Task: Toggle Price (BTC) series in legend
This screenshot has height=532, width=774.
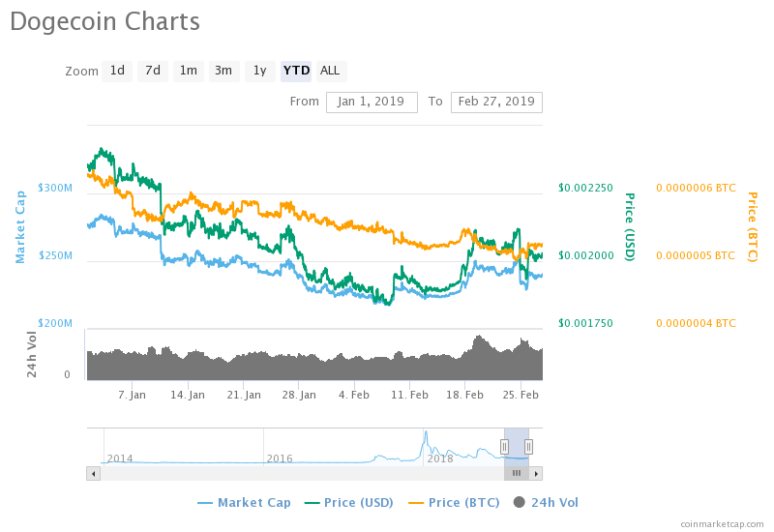Action: (454, 503)
